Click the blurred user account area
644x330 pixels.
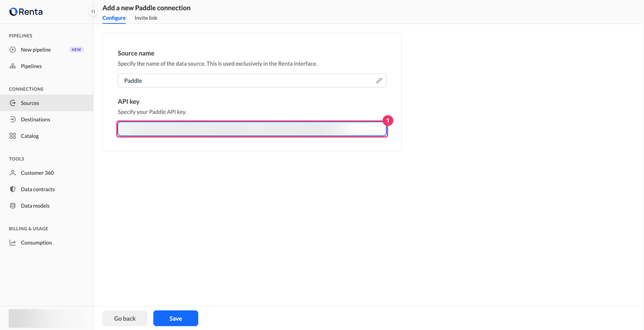(x=47, y=319)
